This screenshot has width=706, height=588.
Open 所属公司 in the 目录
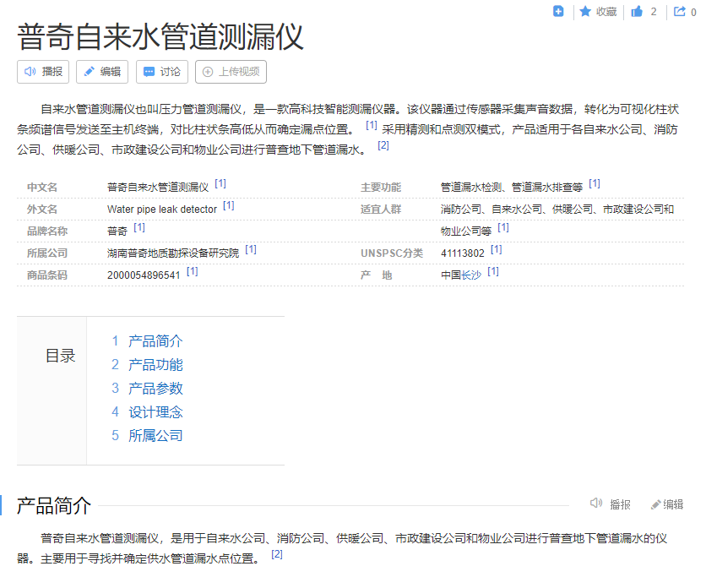(155, 435)
